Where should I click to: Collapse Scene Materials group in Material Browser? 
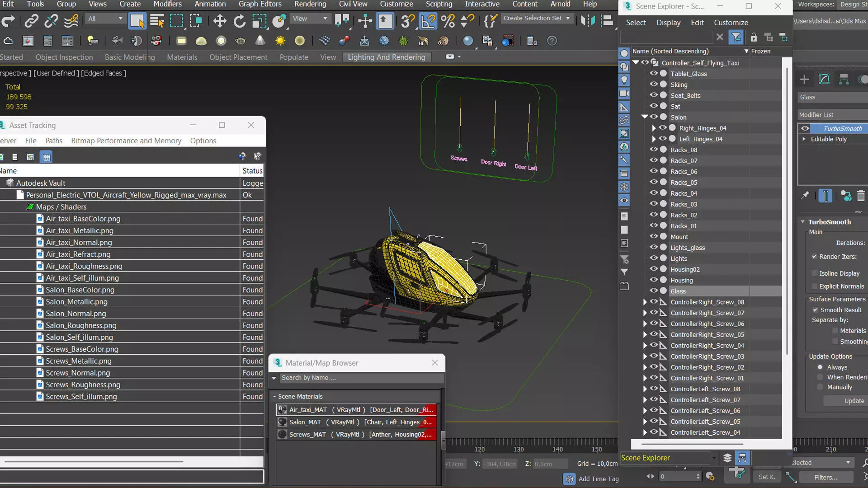[274, 396]
